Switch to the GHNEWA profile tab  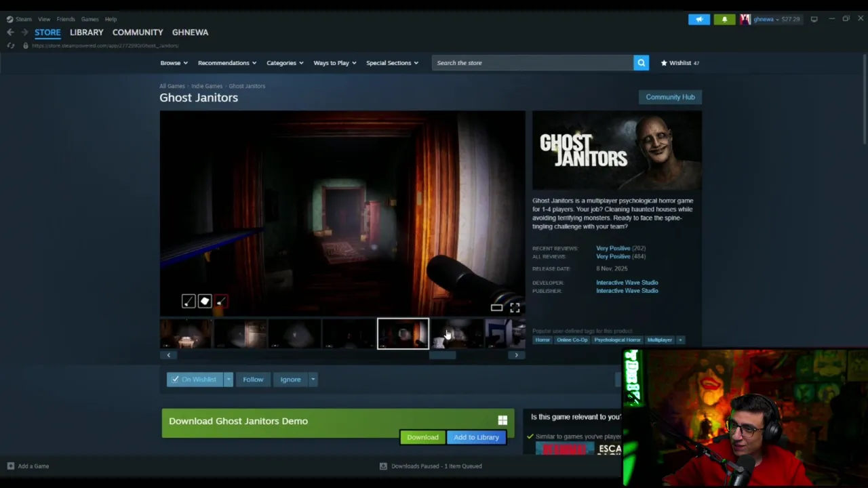point(190,32)
